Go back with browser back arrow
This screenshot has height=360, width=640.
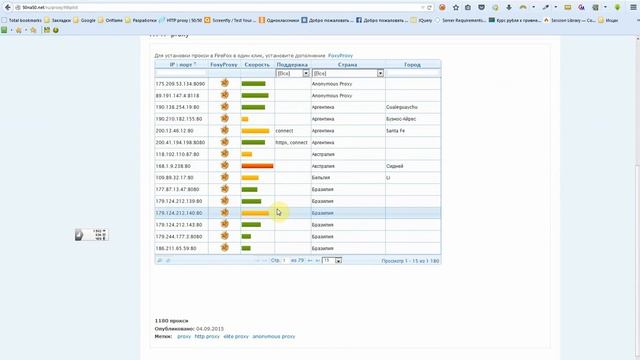7,7
